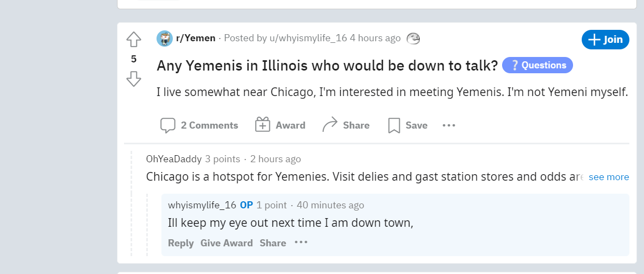Give Award to the OP's reply comment
This screenshot has height=274, width=644.
click(227, 243)
